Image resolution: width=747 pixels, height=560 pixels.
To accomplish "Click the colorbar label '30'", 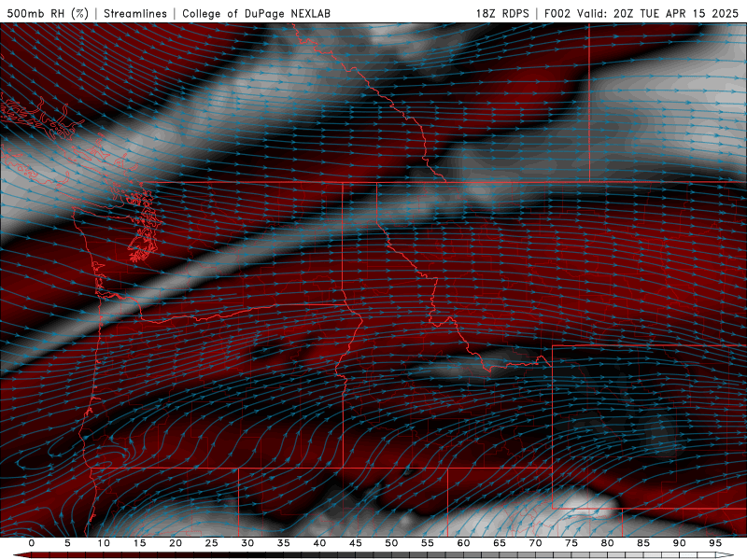I will (x=247, y=543).
